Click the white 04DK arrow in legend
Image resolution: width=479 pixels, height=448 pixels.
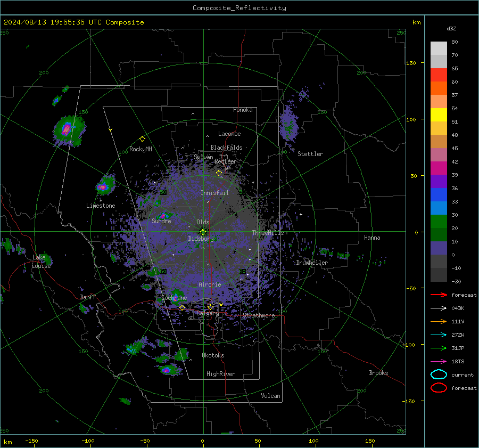tap(439, 308)
